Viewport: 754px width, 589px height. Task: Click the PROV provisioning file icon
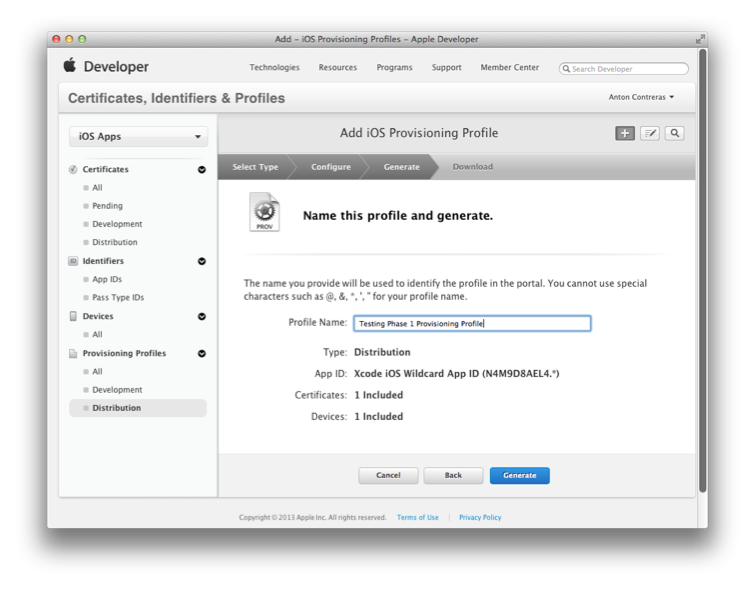[265, 213]
